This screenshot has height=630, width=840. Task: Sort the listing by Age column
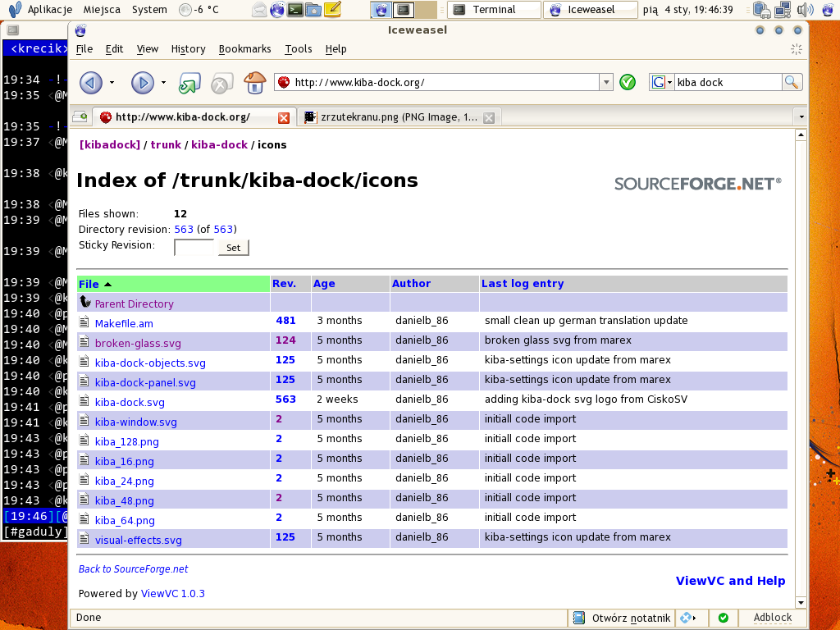pos(324,283)
